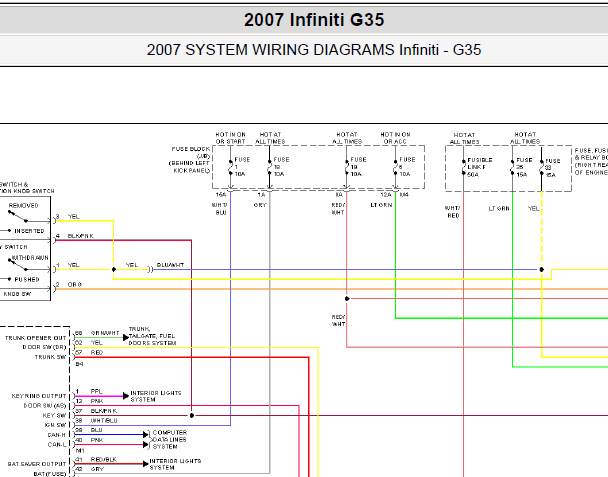Select the IGN SW terminal label

pyautogui.click(x=55, y=425)
